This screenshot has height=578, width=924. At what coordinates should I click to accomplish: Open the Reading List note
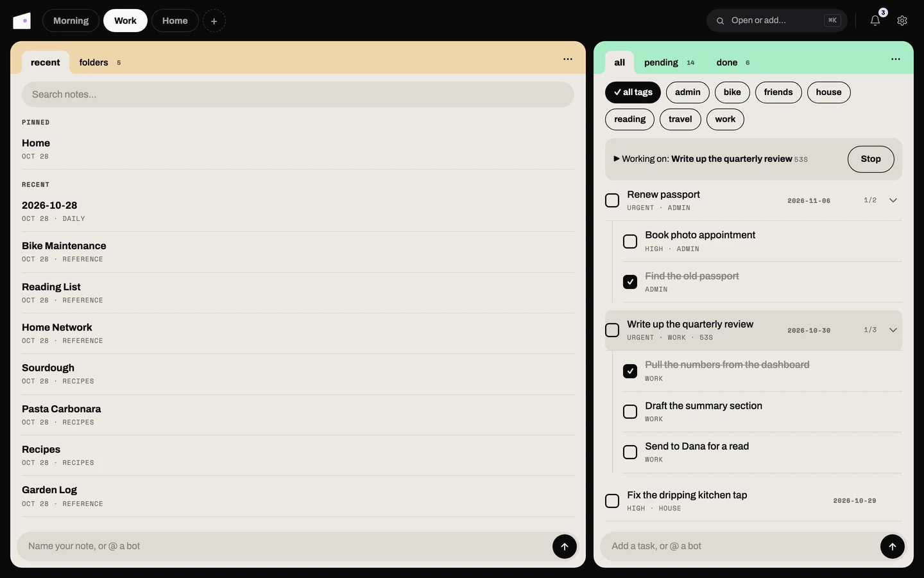298,293
